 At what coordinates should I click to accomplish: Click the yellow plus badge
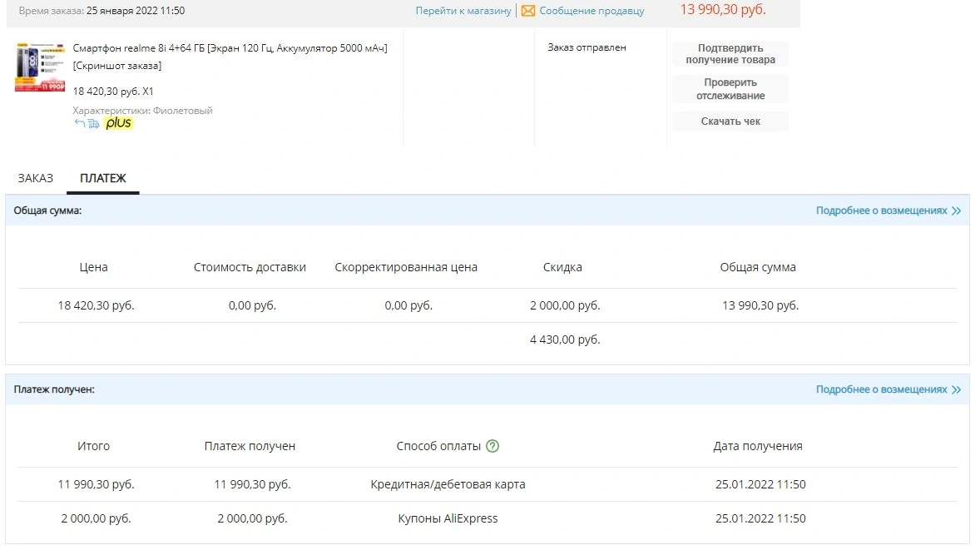coord(118,123)
